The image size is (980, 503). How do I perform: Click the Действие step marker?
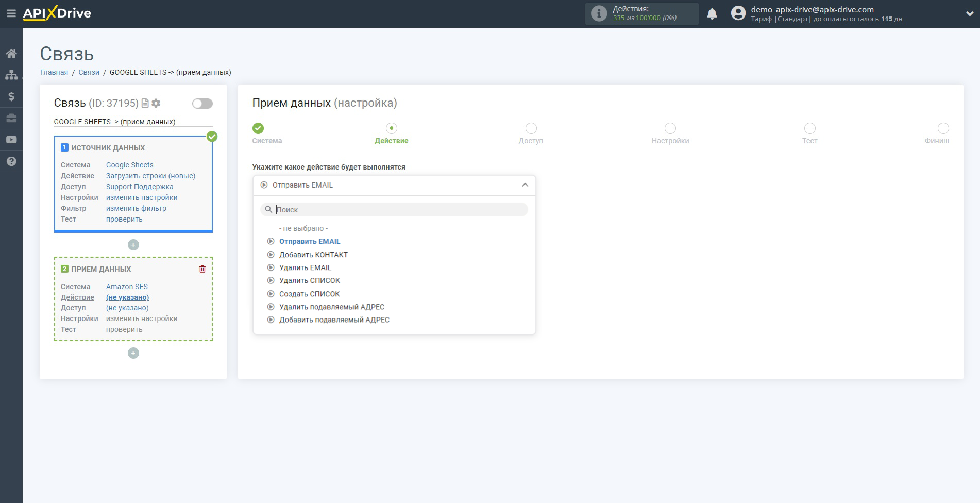(392, 128)
